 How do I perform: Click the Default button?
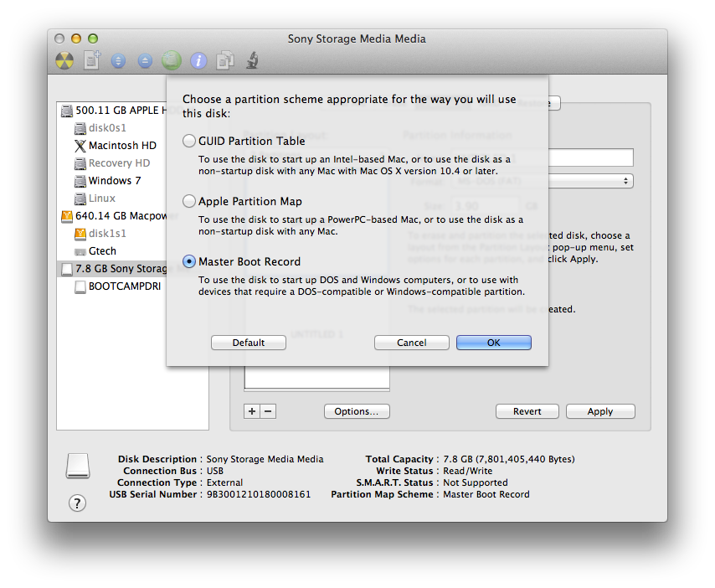(249, 343)
